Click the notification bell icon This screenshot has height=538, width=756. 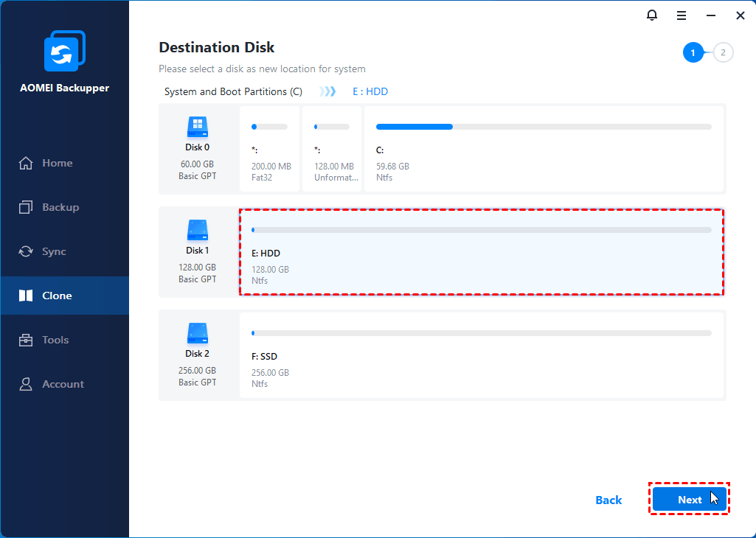pos(652,15)
